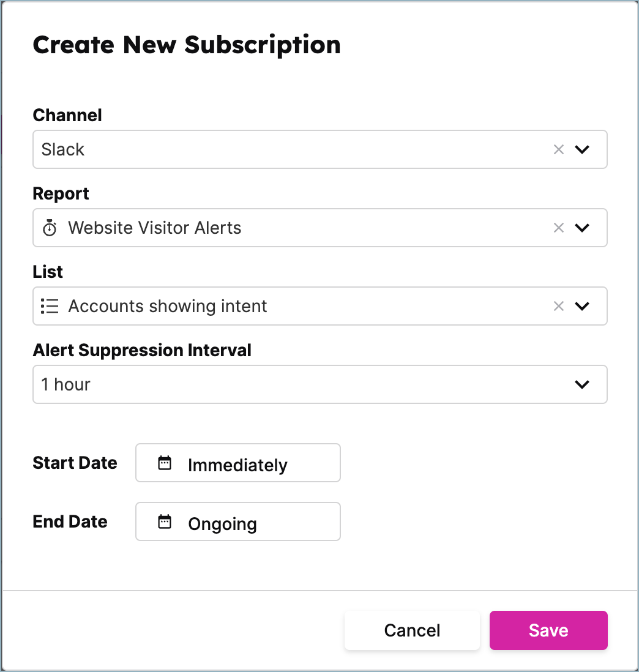Save the new subscription

pyautogui.click(x=548, y=630)
